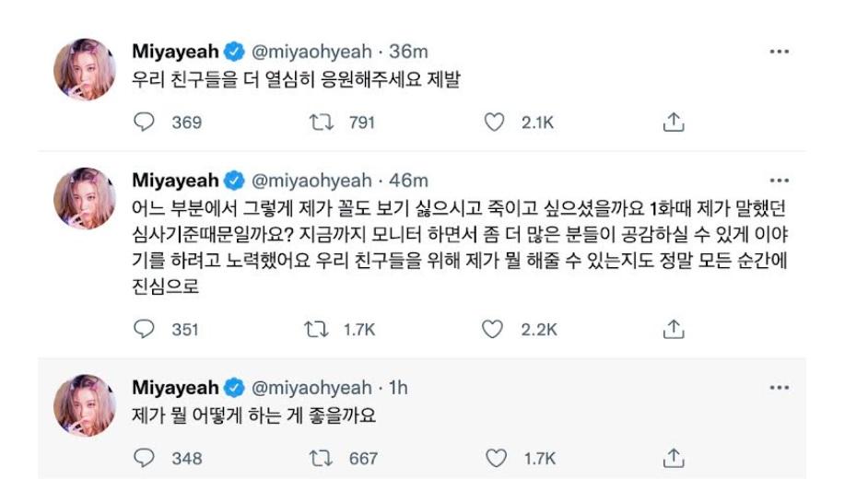This screenshot has width=868, height=503.
Task: Open more options on the 36m tweet
Action: (779, 52)
